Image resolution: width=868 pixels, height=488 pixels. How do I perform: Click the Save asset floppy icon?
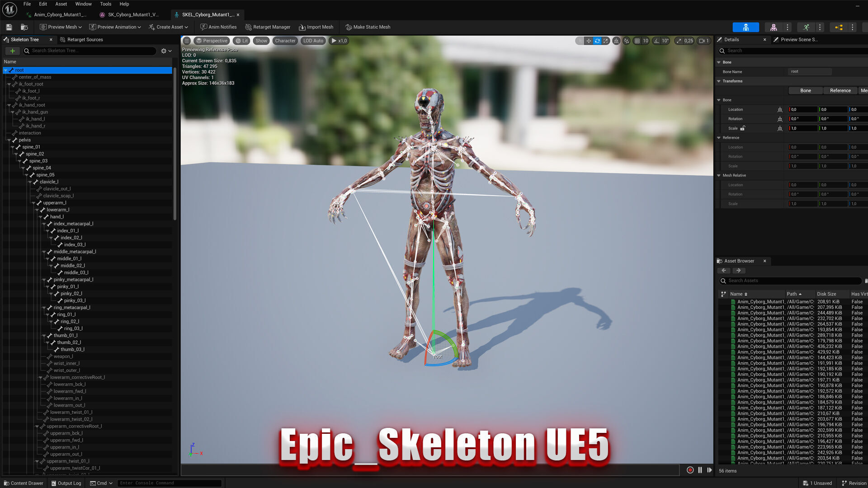pyautogui.click(x=9, y=27)
